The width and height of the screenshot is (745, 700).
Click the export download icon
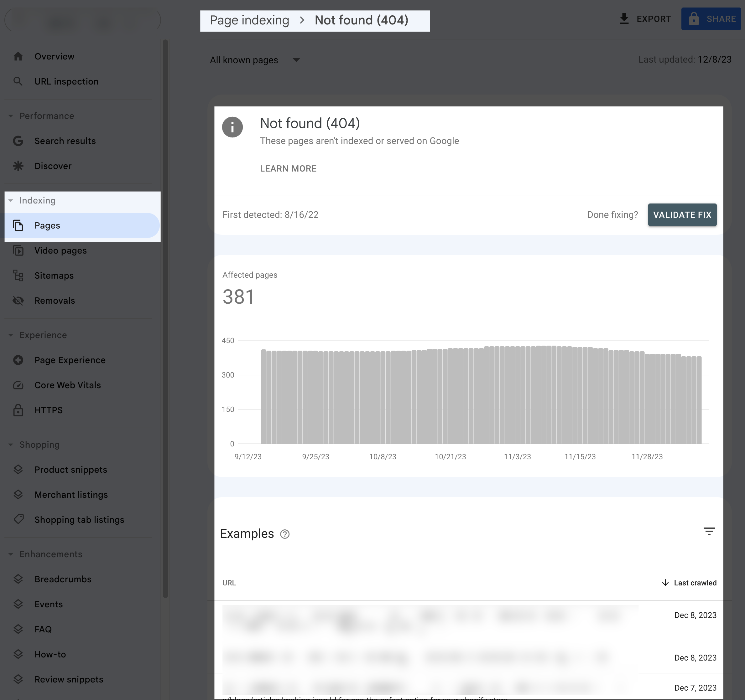pos(623,18)
